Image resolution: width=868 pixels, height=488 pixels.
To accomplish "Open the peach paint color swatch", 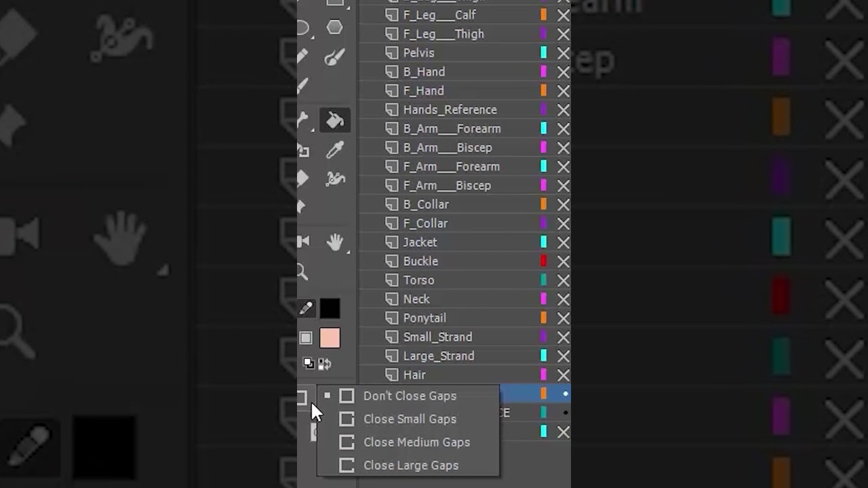I will coord(330,338).
